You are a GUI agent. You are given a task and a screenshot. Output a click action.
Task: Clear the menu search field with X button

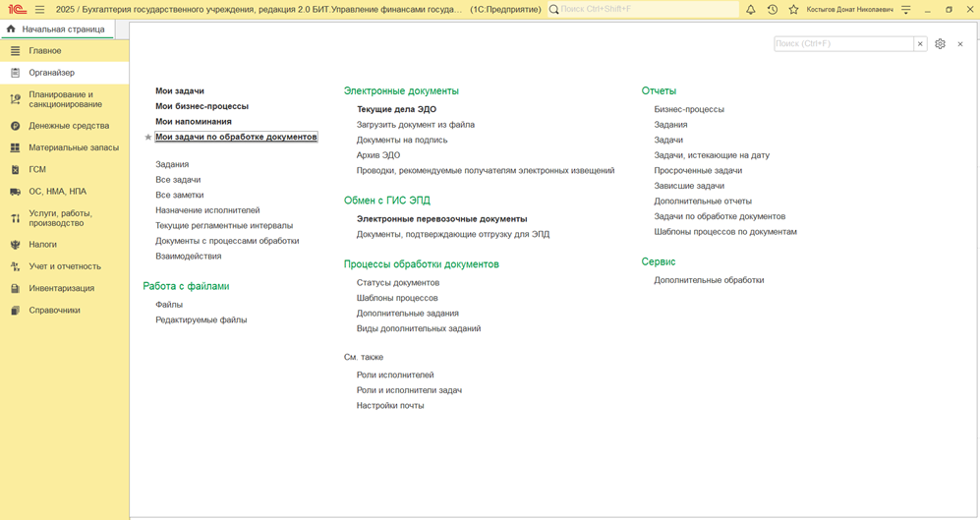click(x=920, y=44)
